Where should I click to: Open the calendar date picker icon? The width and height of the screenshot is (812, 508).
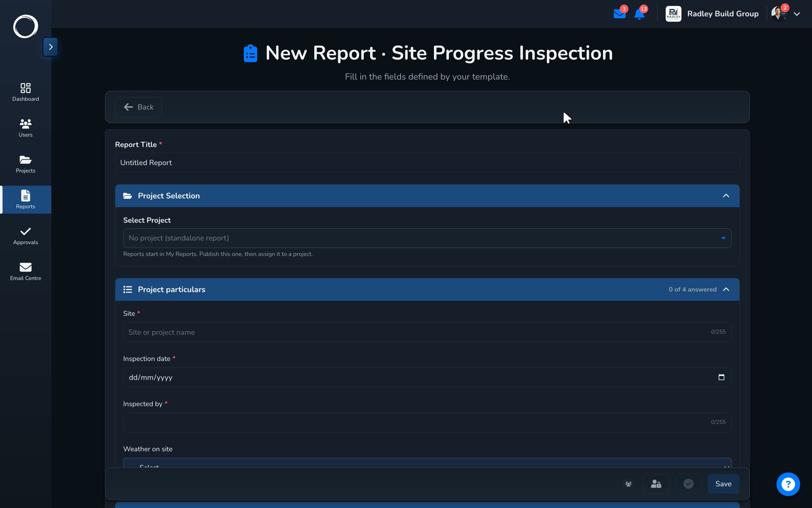tap(721, 377)
